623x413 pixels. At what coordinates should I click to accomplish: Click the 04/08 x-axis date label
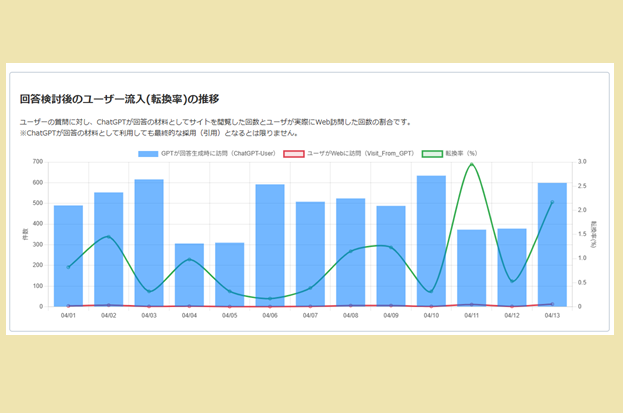click(x=350, y=316)
